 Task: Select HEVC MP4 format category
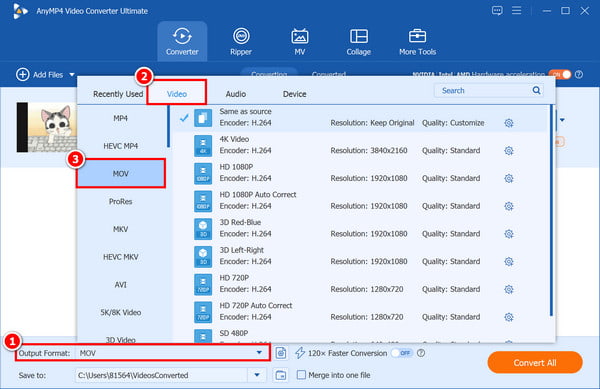point(121,146)
